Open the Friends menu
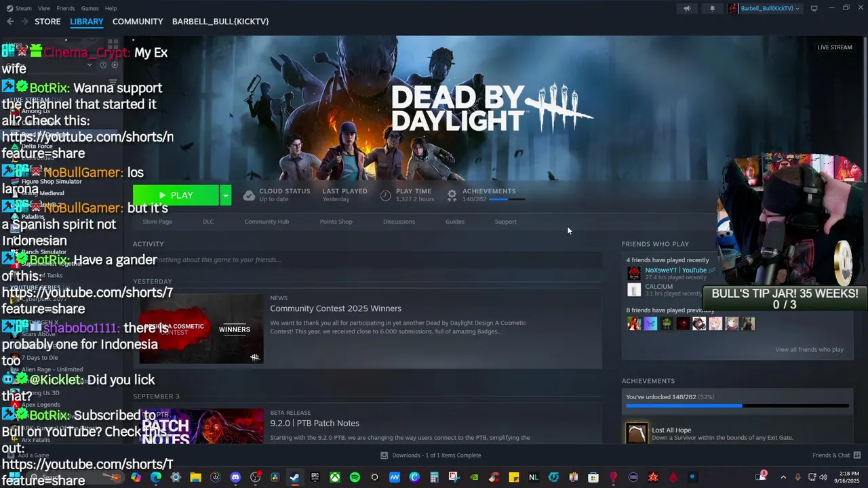 [x=66, y=8]
